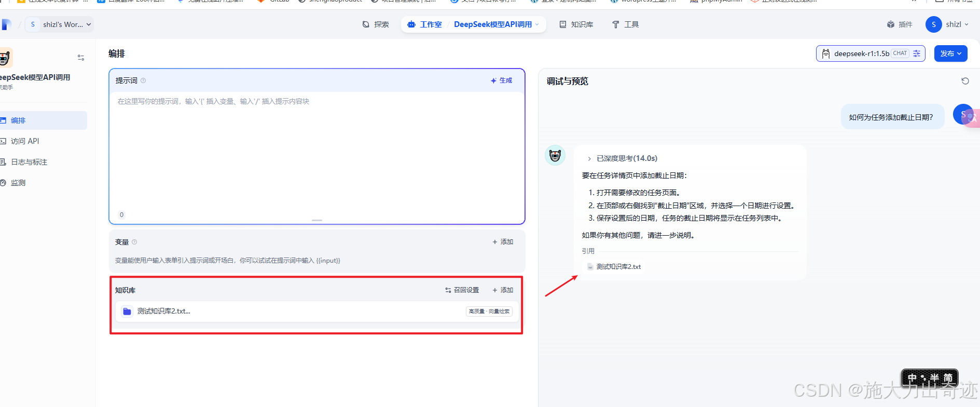Open the 工具 tools tab

pyautogui.click(x=626, y=24)
